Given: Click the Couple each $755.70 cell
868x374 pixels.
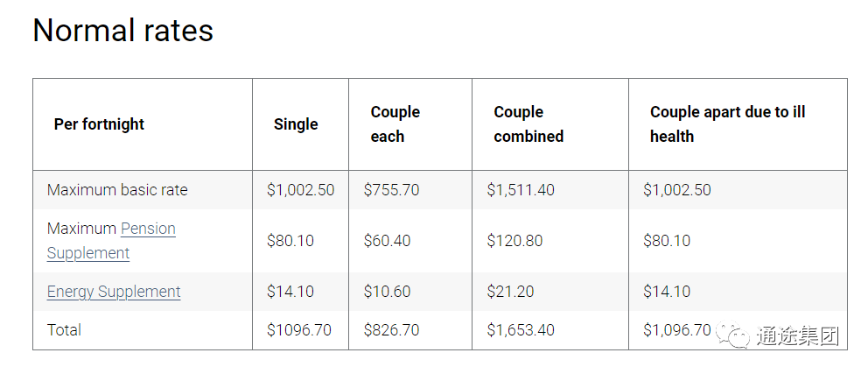Looking at the screenshot, I should coord(391,190).
